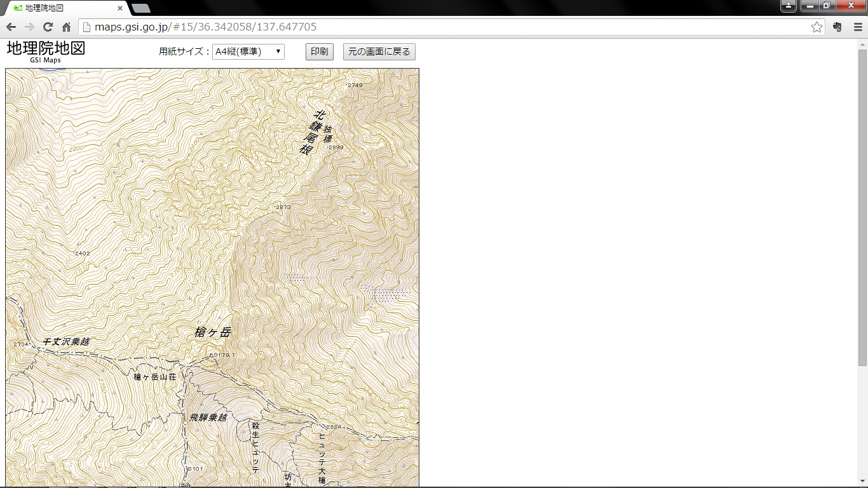Open the 用紙サイズ paper size dropdown

(248, 51)
